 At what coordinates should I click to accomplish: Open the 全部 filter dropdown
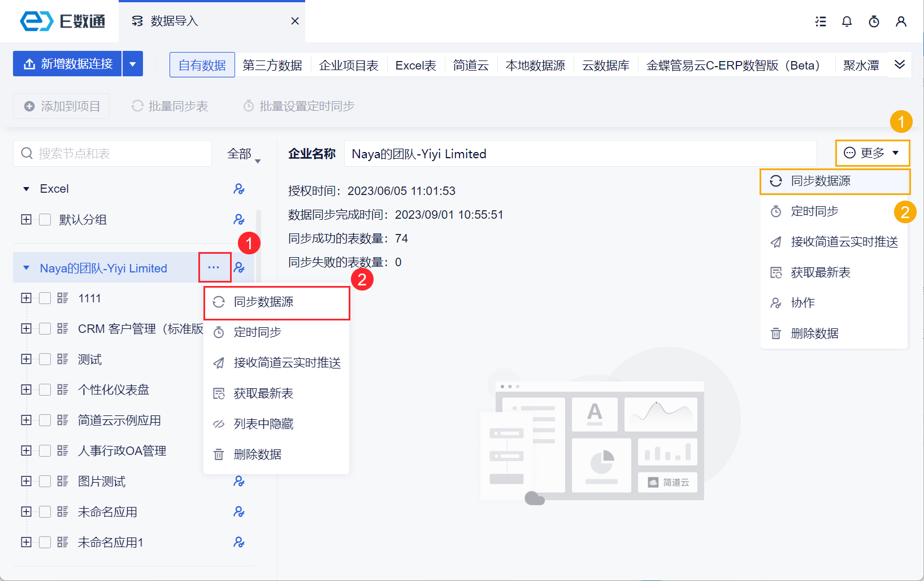pyautogui.click(x=244, y=154)
